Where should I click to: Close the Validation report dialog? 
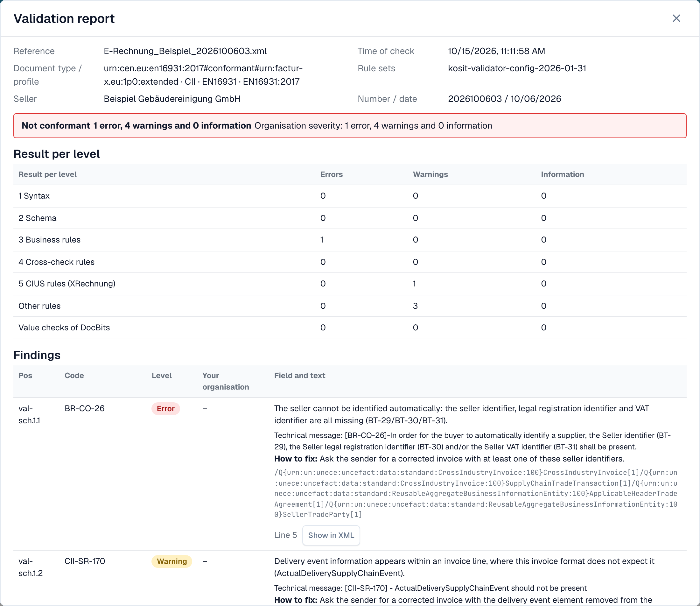click(x=676, y=18)
